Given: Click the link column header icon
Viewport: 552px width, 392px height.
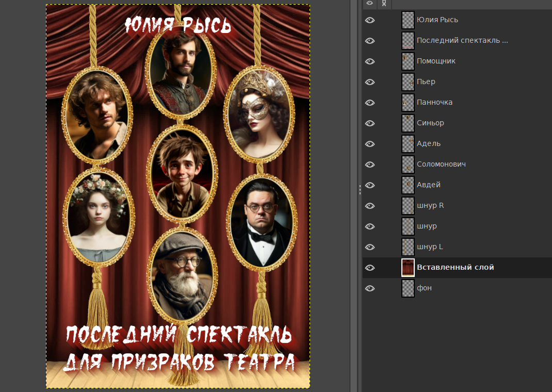Looking at the screenshot, I should click(384, 3).
